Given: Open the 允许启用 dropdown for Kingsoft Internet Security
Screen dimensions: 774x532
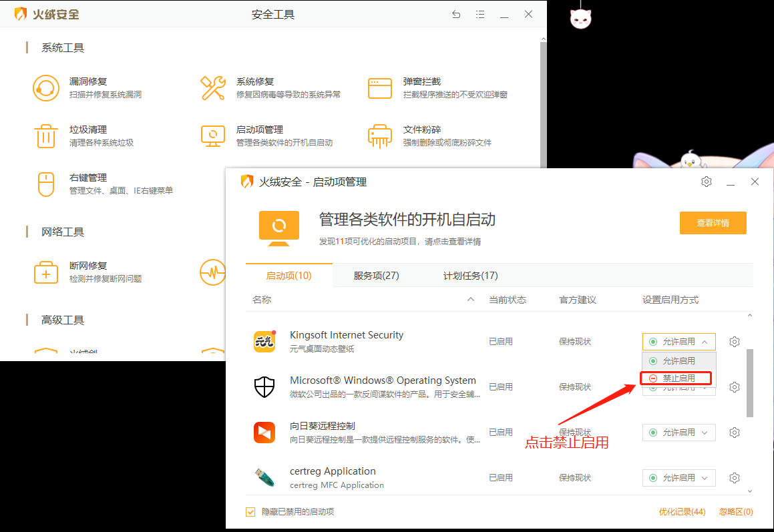Looking at the screenshot, I should click(x=679, y=342).
